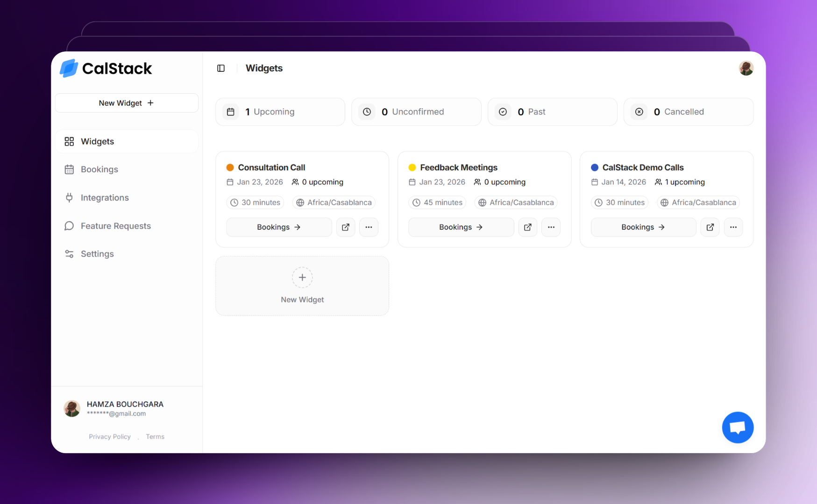This screenshot has height=504, width=817.
Task: Click the external link icon on Consultation Call card
Action: click(346, 227)
